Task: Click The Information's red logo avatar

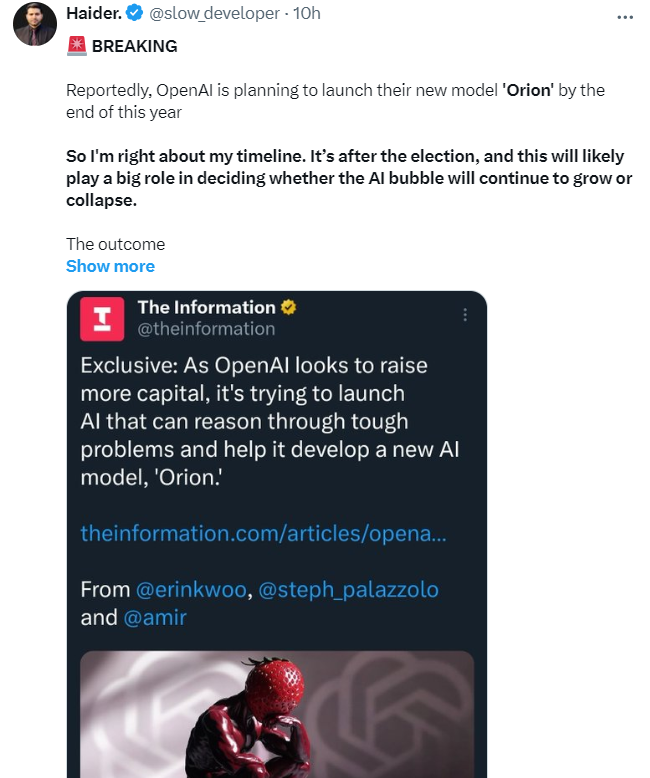Action: coord(102,318)
